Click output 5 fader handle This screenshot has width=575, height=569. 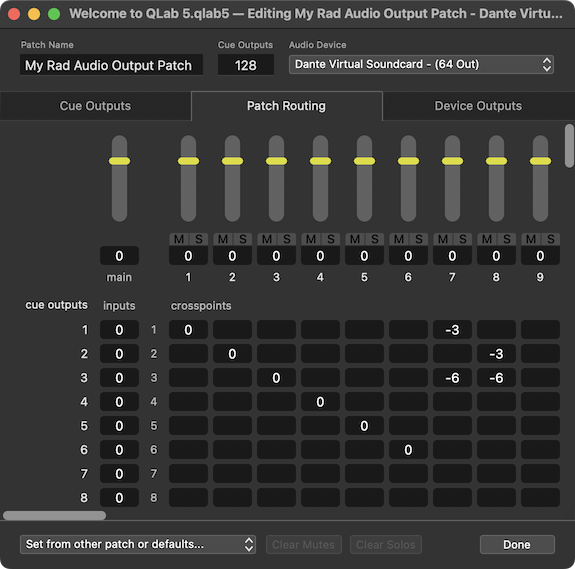(x=365, y=161)
